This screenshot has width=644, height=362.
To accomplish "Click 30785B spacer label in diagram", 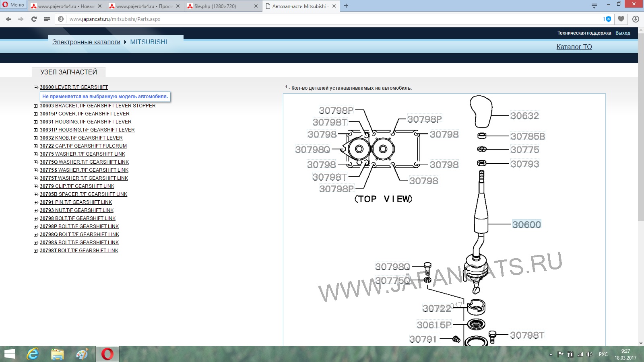I will [x=528, y=136].
